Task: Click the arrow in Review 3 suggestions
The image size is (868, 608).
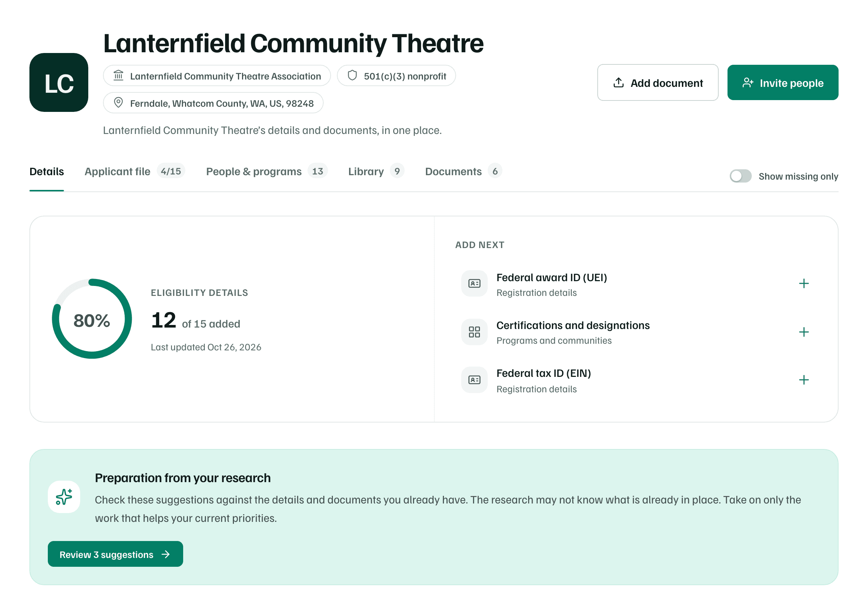Action: [x=166, y=554]
